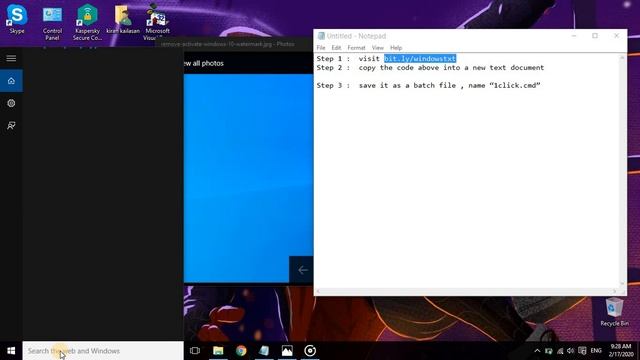This screenshot has width=640, height=360.
Task: Open the Recycle Bin on desktop
Action: (614, 312)
